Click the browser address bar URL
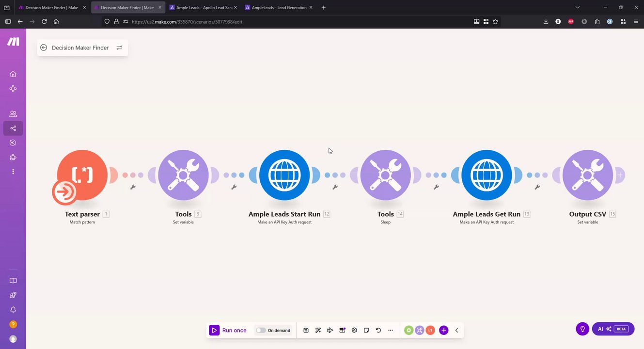The height and width of the screenshot is (349, 644). 187,22
